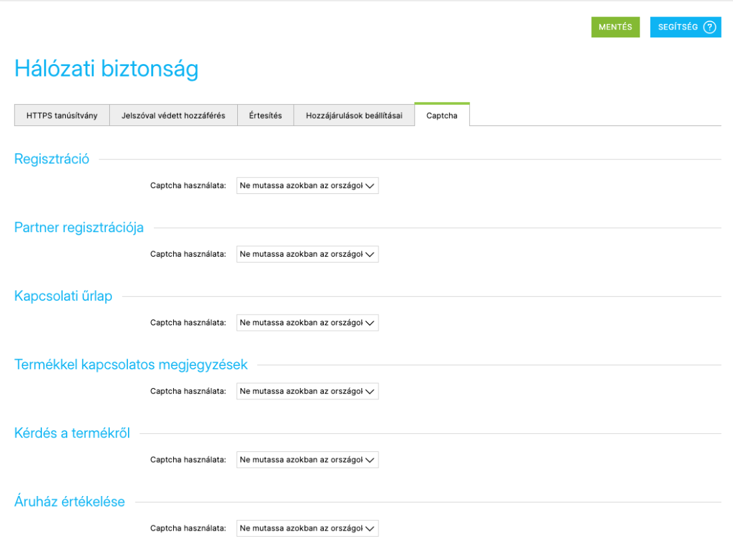The width and height of the screenshot is (733, 560).
Task: Click the green MENTÉS save button
Action: [x=615, y=27]
